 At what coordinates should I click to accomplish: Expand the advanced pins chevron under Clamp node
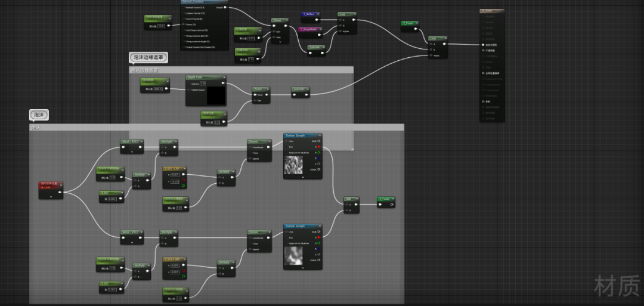click(280, 42)
